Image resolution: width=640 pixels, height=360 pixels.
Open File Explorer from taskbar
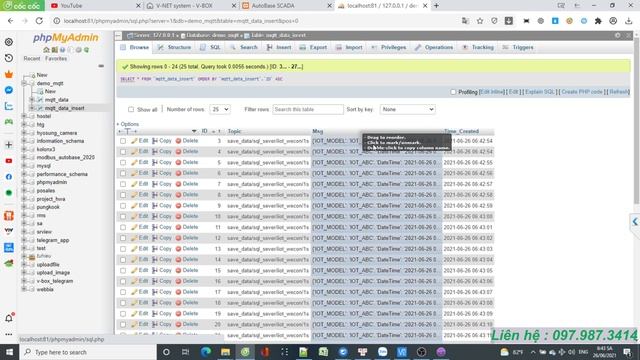[x=225, y=352]
